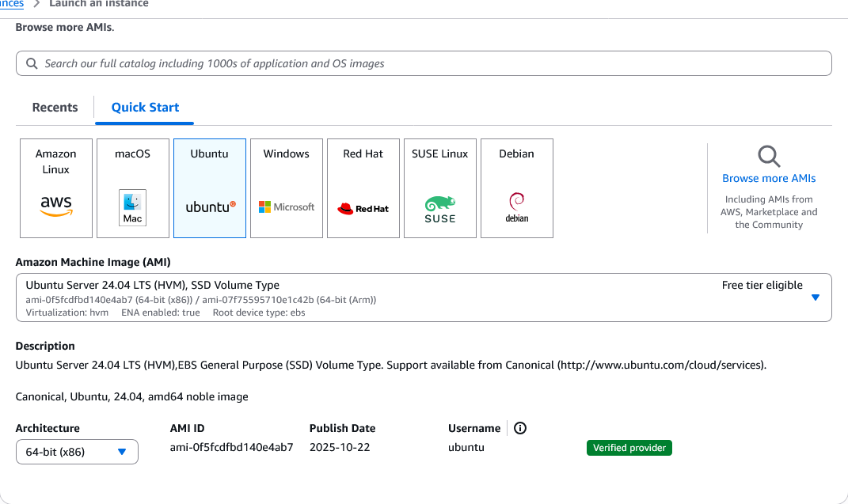Select the Red Hat logo tile
The height and width of the screenshot is (504, 848).
[x=363, y=188]
